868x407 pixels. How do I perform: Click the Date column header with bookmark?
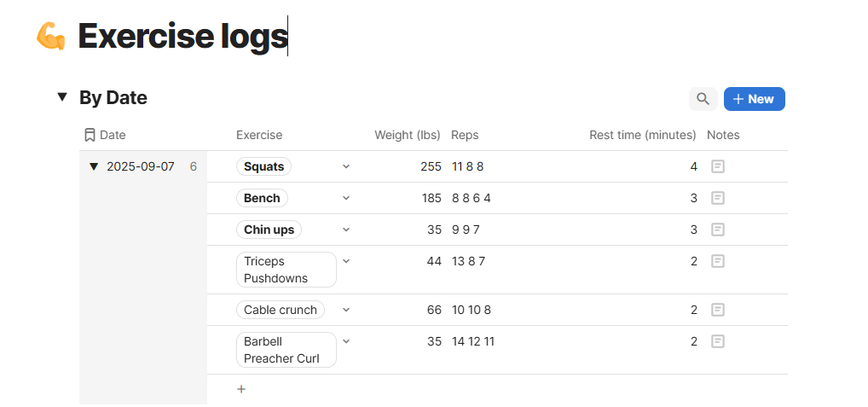pos(106,135)
